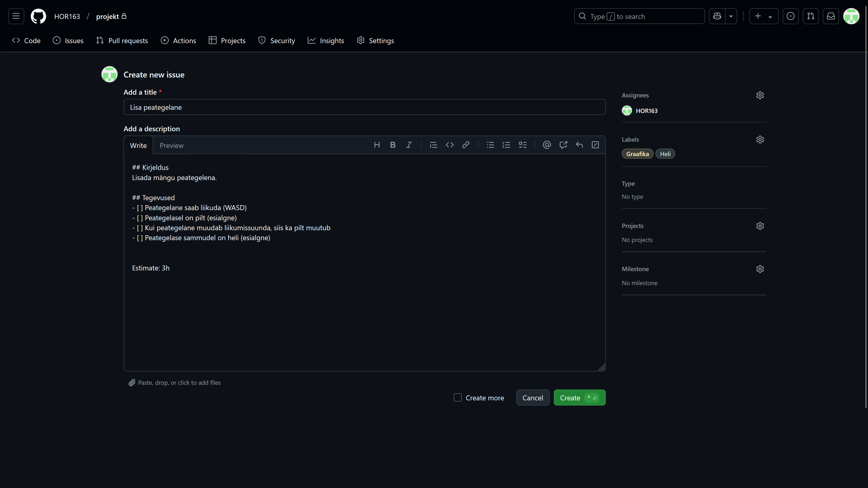
Task: Insert a heading with the H icon
Action: click(377, 145)
